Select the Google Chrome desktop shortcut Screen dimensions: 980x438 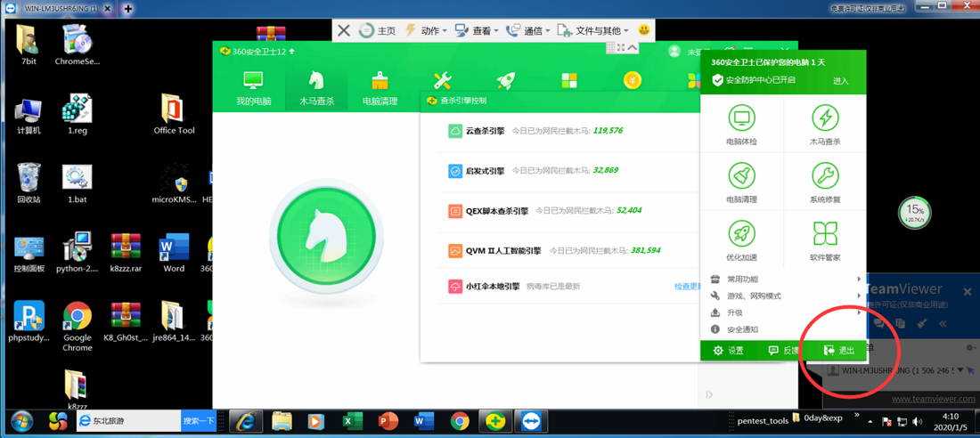(x=78, y=326)
